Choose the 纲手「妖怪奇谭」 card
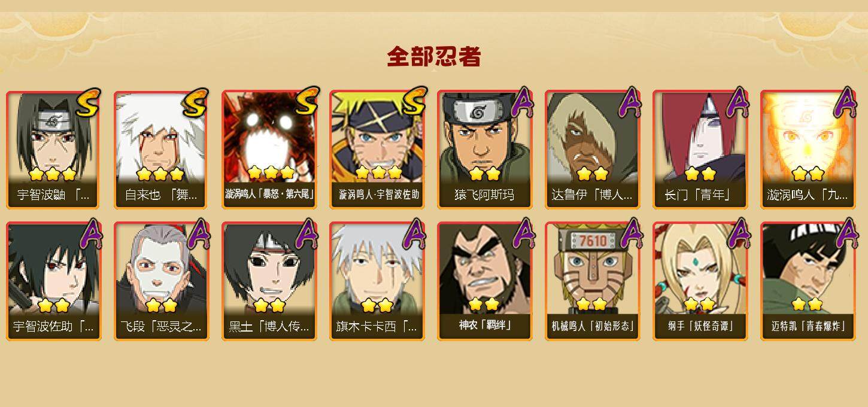This screenshot has width=868, height=407. 700,281
